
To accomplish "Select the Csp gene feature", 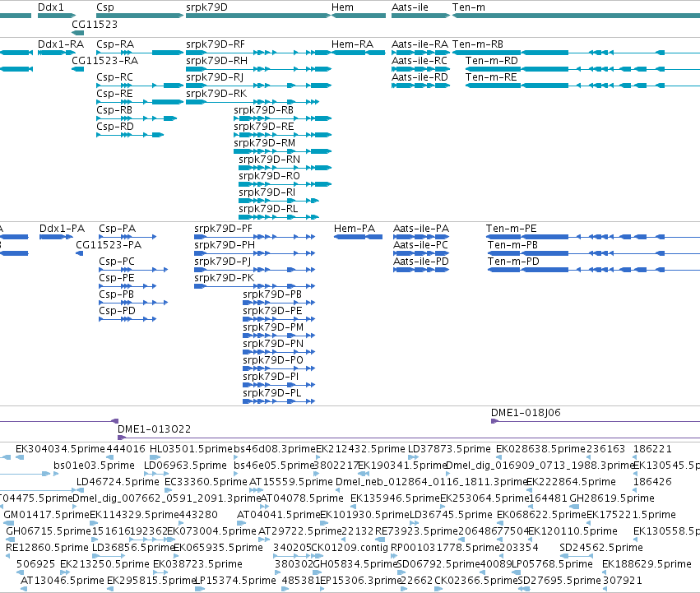I will coord(140,16).
